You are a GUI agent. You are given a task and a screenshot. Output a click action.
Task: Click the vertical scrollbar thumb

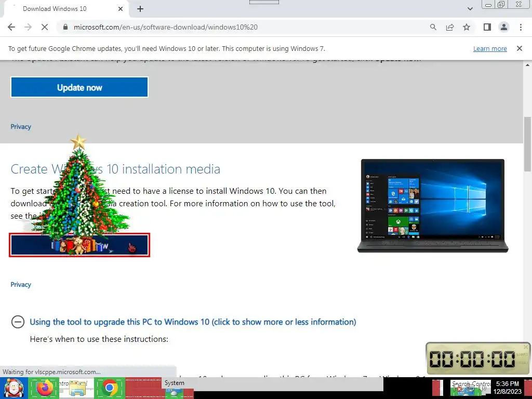tap(527, 145)
